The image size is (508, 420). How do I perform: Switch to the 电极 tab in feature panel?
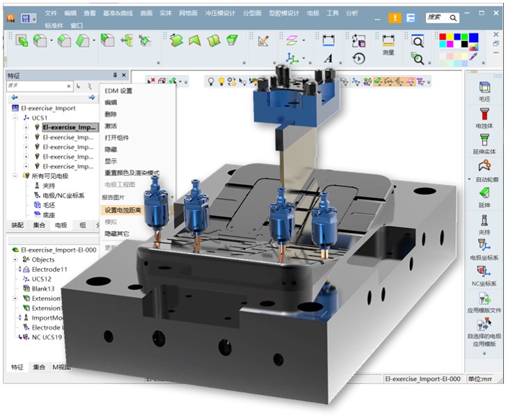point(61,225)
